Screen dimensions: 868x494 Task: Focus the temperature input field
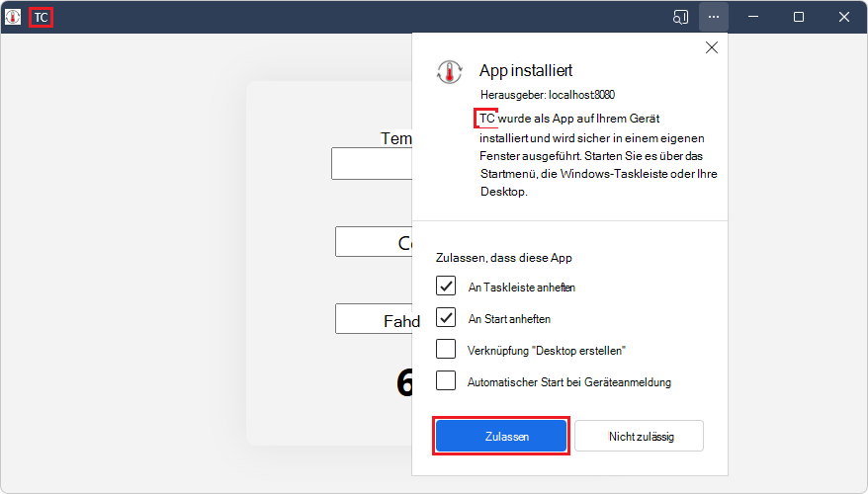tap(372, 164)
